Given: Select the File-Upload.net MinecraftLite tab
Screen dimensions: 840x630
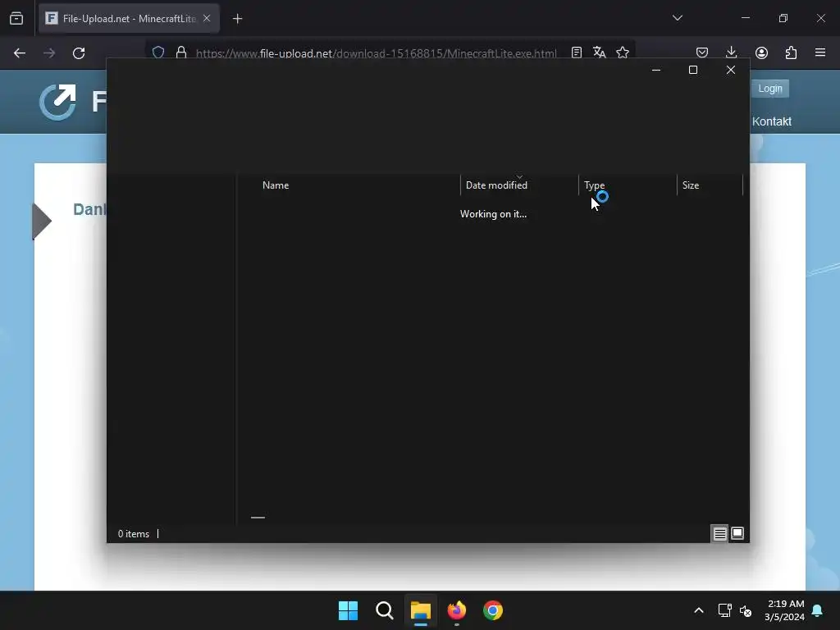Looking at the screenshot, I should 129,19.
